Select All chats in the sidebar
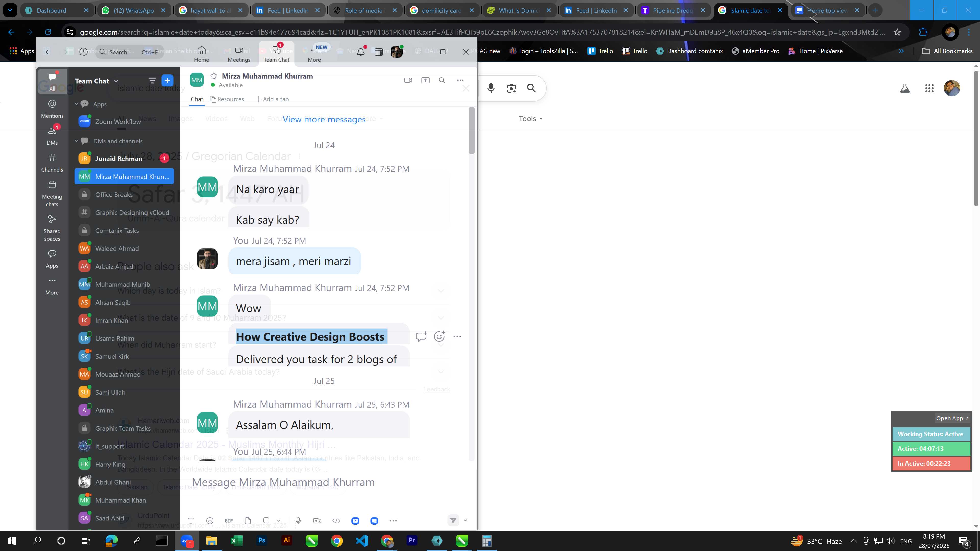 pos(52,81)
